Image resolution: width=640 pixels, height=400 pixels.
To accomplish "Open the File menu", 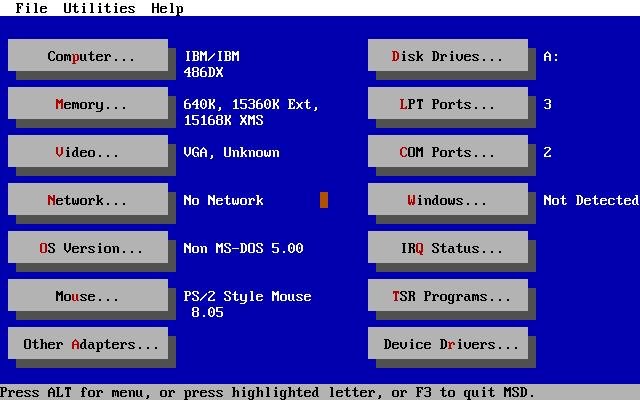I will coord(31,8).
